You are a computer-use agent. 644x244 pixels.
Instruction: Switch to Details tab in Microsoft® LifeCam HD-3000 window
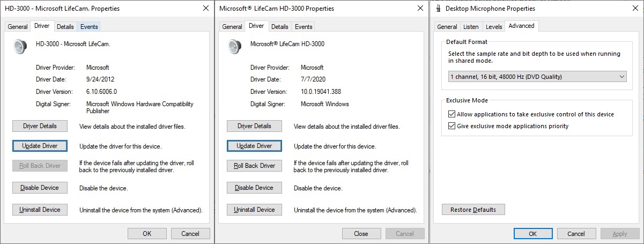tap(279, 26)
